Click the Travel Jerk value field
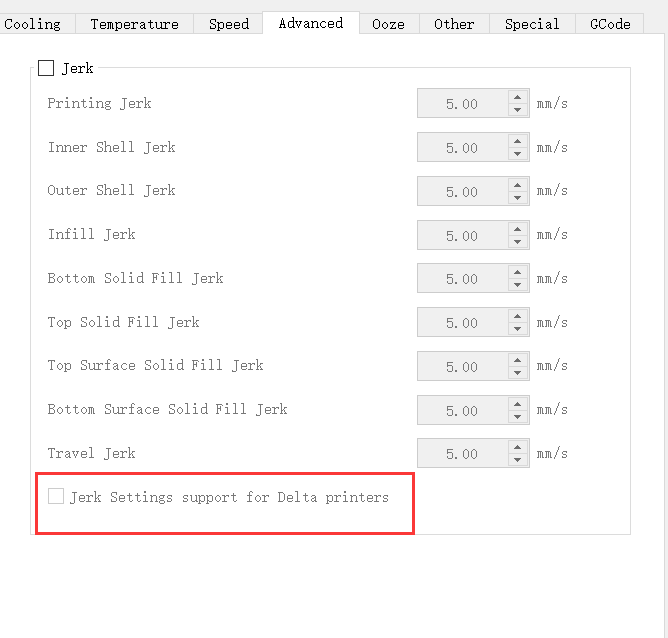This screenshot has height=638, width=668. (x=463, y=454)
